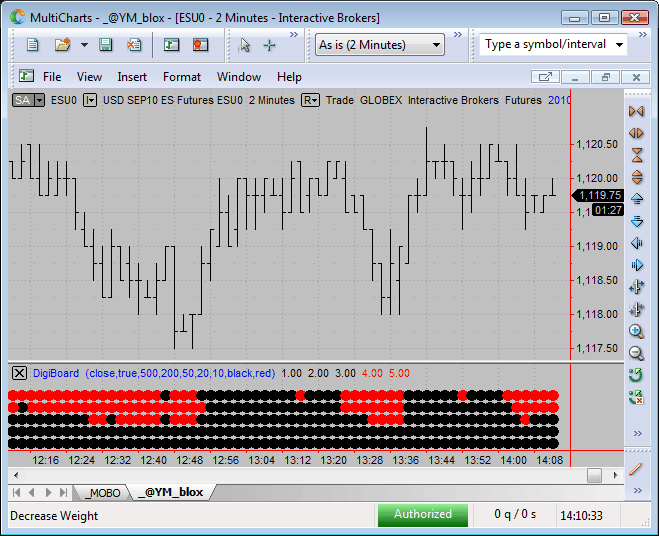Click the Close Workspace toolbar icon
The image size is (659, 536).
[x=134, y=45]
